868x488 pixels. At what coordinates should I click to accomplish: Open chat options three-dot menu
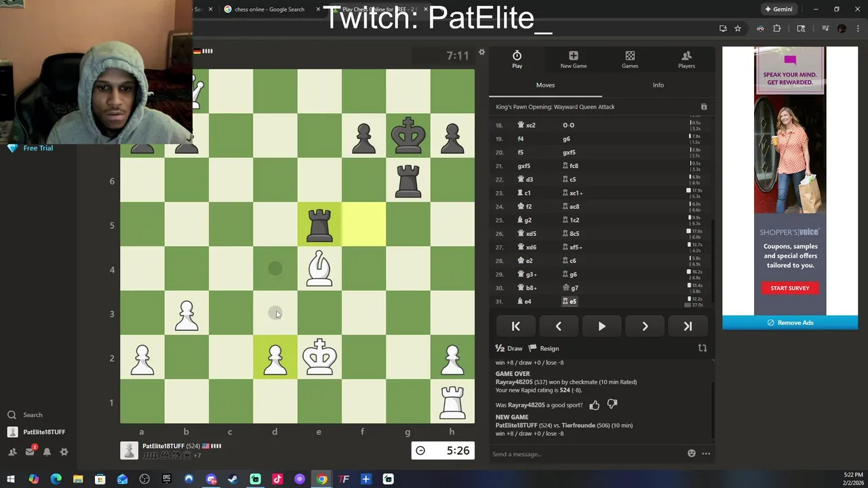pyautogui.click(x=706, y=453)
